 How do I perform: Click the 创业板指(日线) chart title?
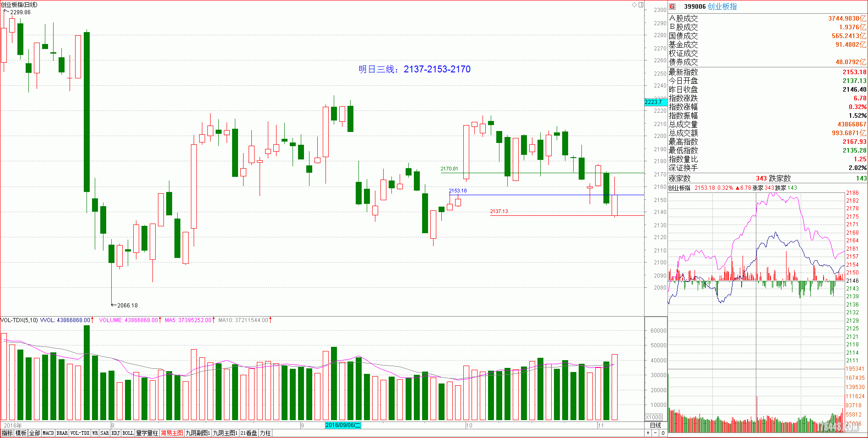(19, 5)
